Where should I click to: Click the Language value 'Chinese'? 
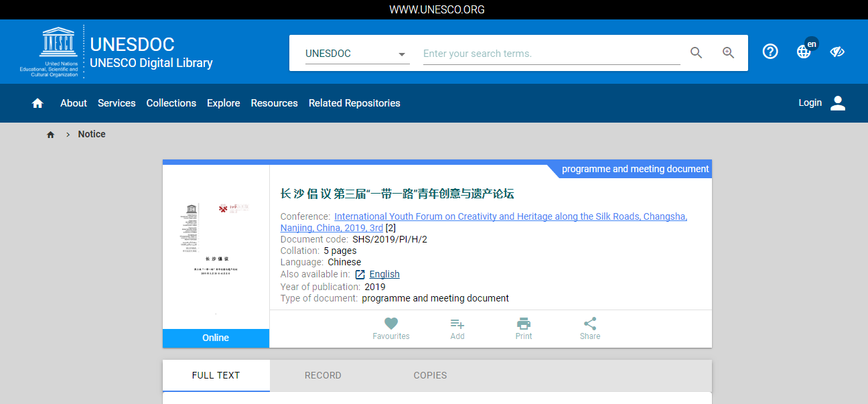coord(344,262)
